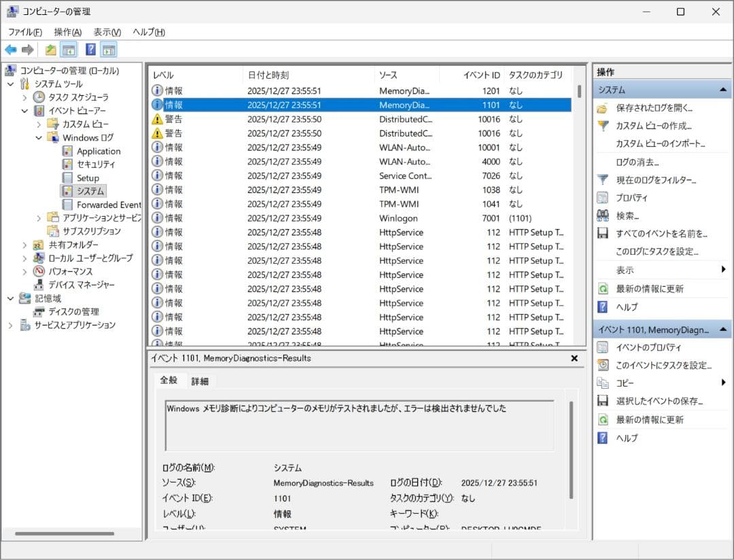This screenshot has height=560, width=734.
Task: Select Device Manager in the tree
Action: point(81,285)
